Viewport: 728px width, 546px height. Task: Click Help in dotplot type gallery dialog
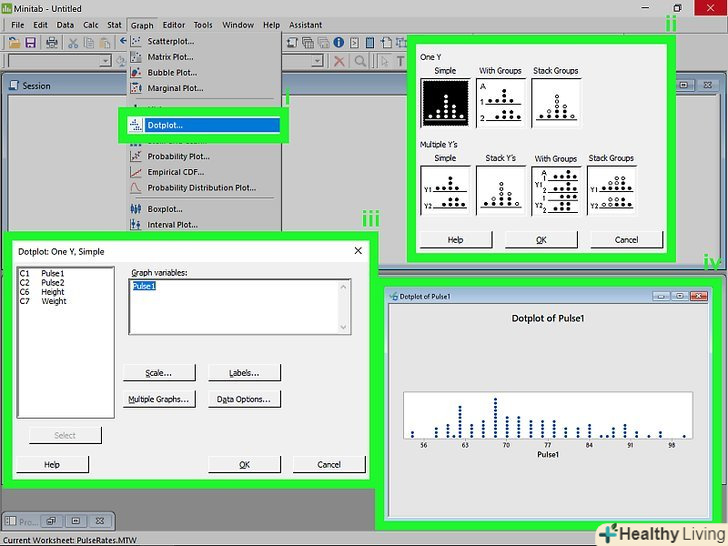click(x=455, y=240)
